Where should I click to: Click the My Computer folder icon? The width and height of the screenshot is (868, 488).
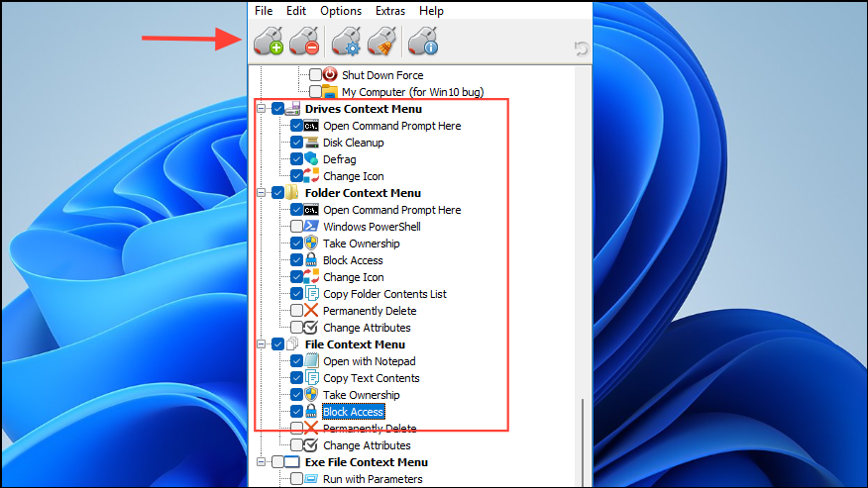(x=330, y=91)
